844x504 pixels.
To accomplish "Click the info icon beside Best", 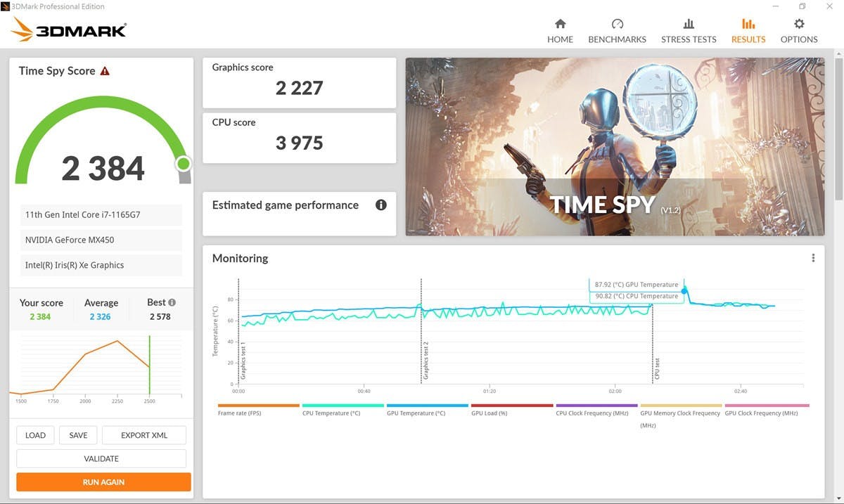I will [172, 302].
